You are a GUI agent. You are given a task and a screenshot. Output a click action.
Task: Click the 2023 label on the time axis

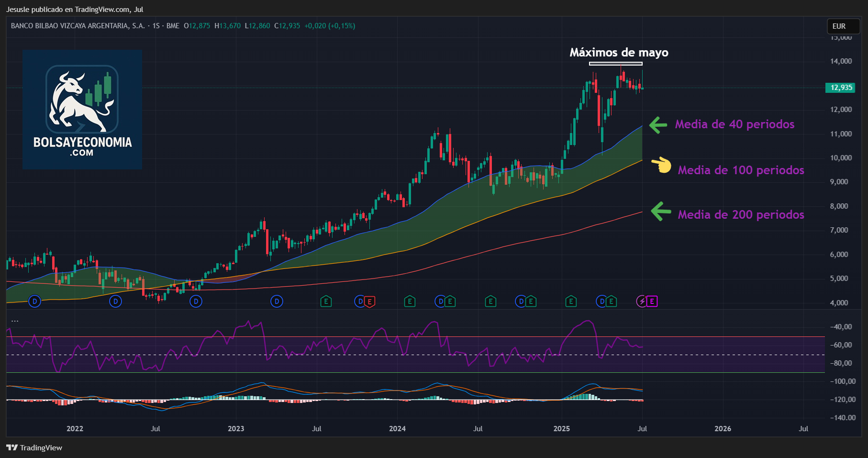pos(236,429)
